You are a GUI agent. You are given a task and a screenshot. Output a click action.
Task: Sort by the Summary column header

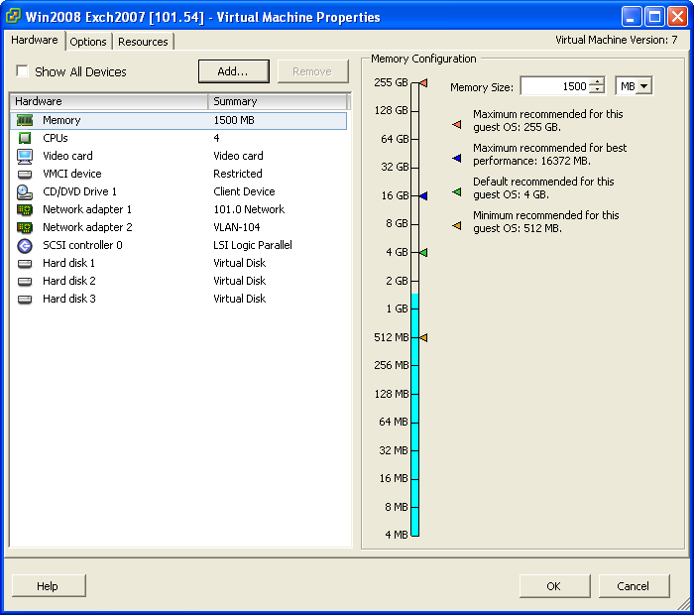278,101
